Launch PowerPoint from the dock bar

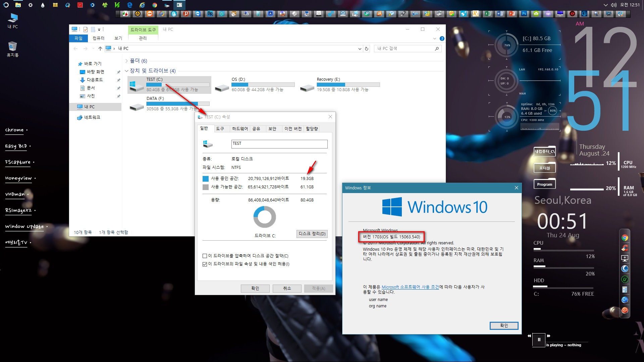512,14
